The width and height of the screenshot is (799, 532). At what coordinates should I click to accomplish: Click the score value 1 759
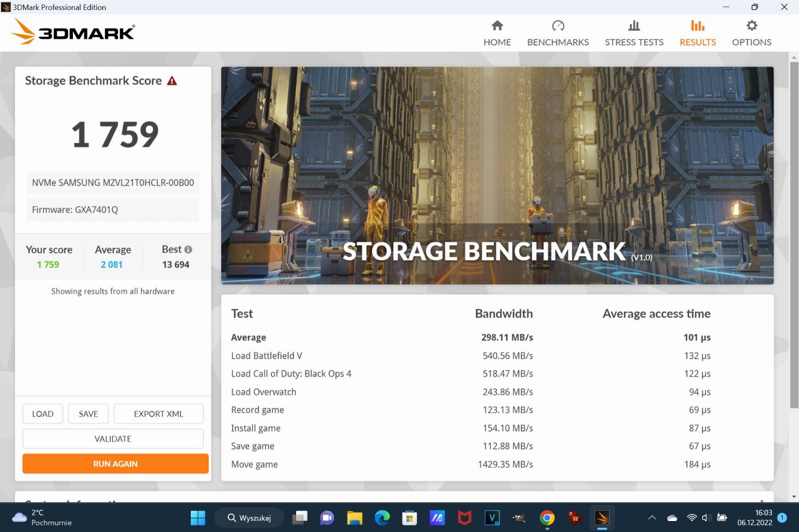[x=115, y=135]
